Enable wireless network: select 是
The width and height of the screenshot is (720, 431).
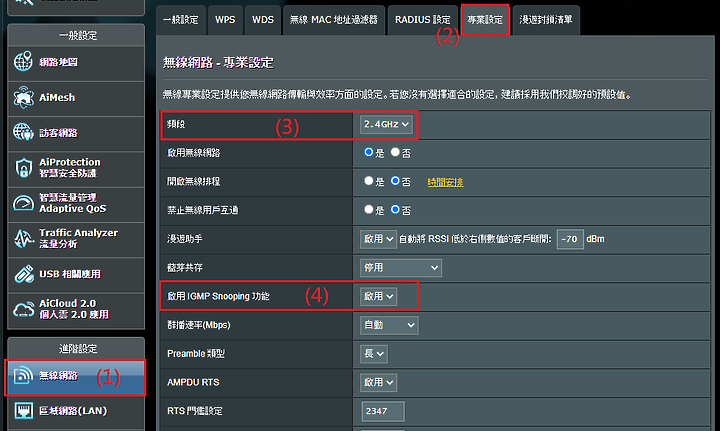(368, 152)
